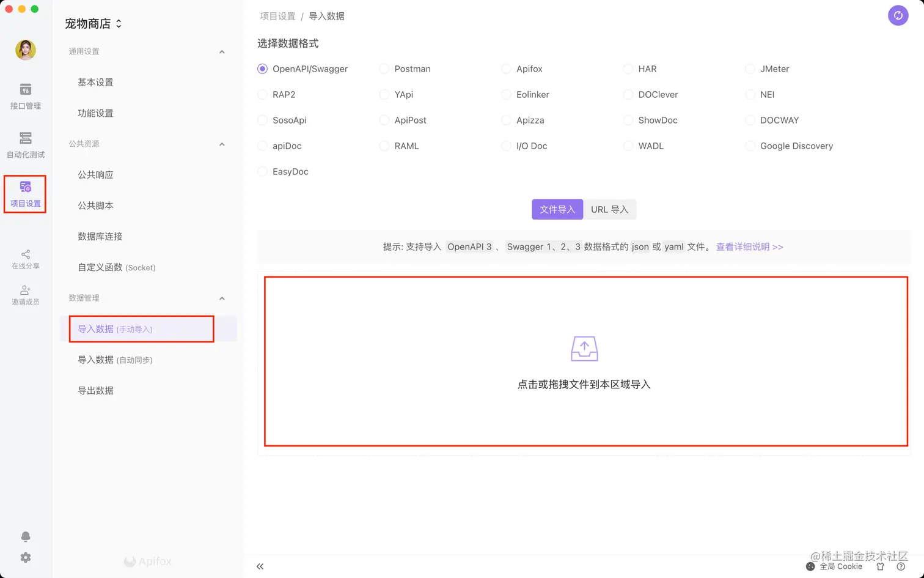Open notifications via the bell icon

pos(25,536)
